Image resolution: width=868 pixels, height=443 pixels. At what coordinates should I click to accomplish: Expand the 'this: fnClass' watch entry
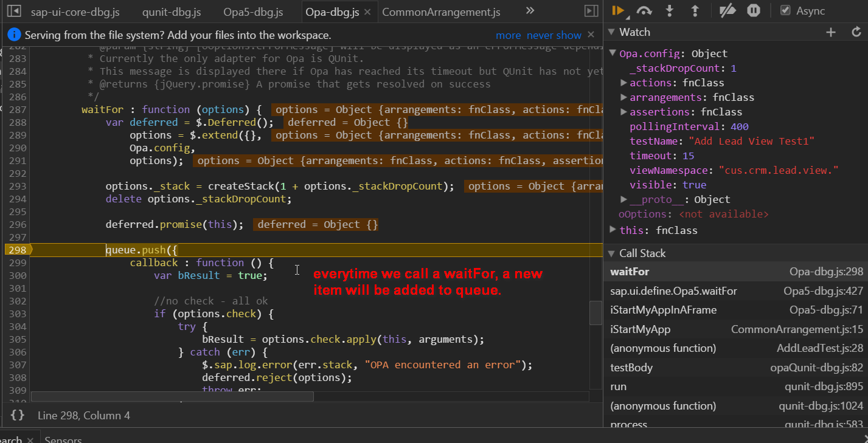click(x=613, y=230)
